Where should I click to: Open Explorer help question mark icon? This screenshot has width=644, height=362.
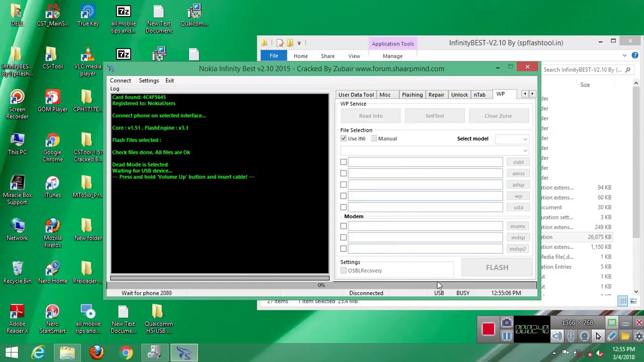tap(635, 55)
